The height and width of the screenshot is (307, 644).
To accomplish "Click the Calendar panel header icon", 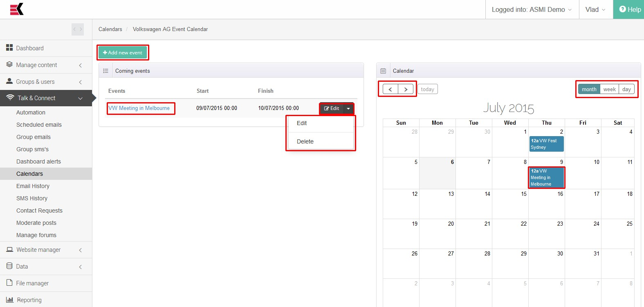I will coord(383,71).
